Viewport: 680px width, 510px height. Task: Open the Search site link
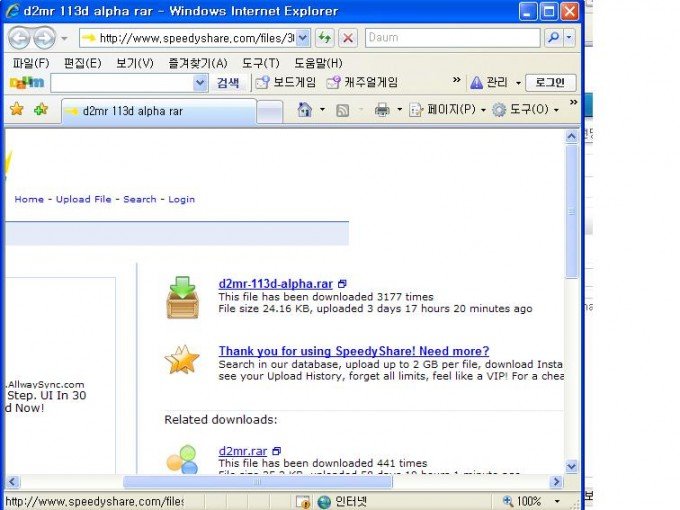click(x=140, y=199)
